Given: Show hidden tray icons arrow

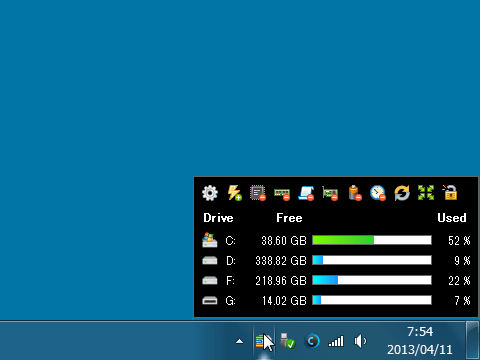Looking at the screenshot, I should tap(239, 341).
